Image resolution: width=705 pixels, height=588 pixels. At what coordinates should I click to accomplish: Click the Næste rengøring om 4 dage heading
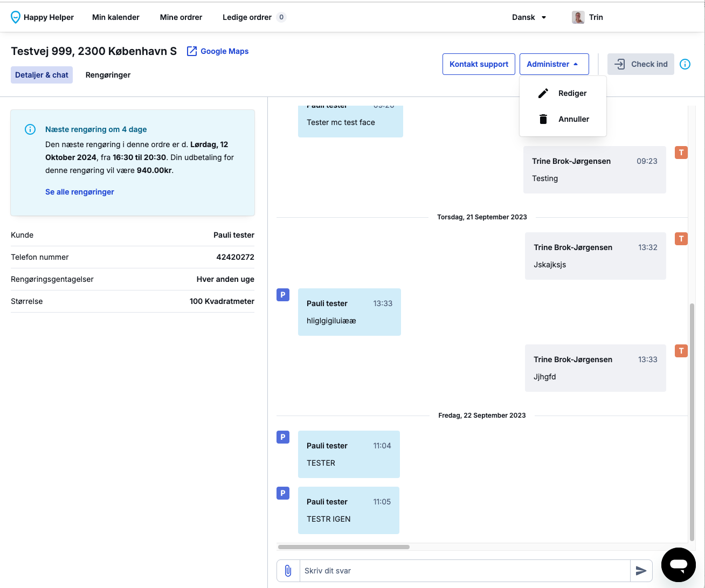(96, 129)
